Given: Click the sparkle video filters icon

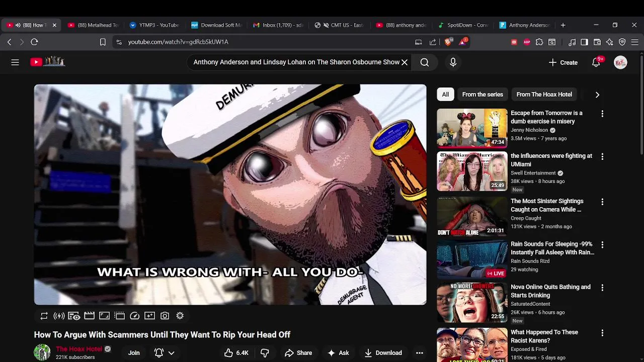Looking at the screenshot, I should 149,316.
